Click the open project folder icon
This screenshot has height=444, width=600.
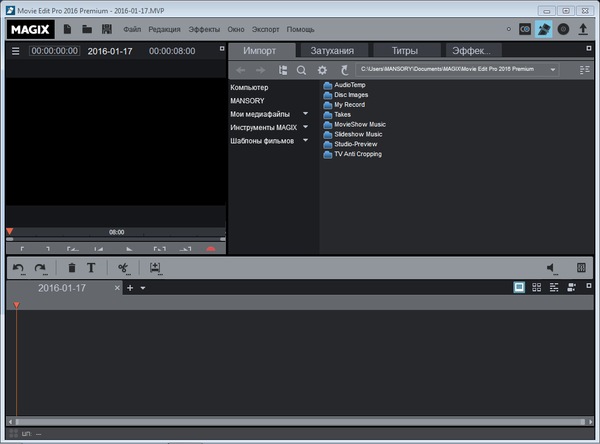(87, 29)
